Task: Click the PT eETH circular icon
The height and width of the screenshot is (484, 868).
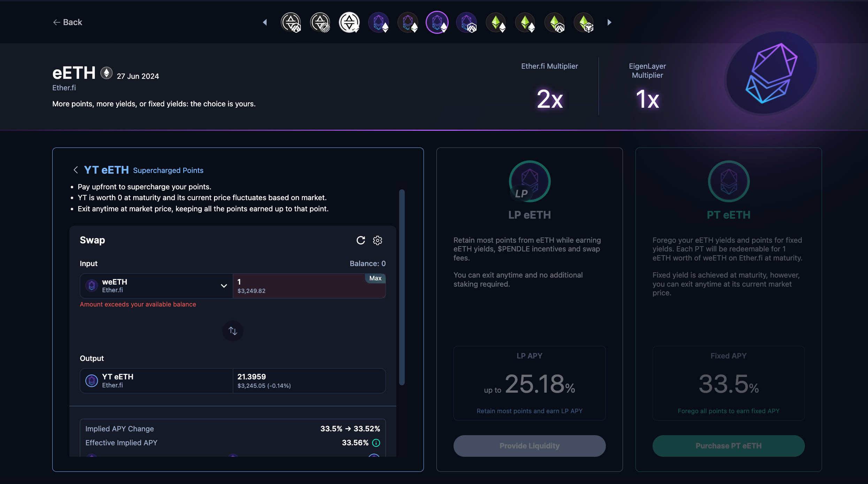Action: 729,181
